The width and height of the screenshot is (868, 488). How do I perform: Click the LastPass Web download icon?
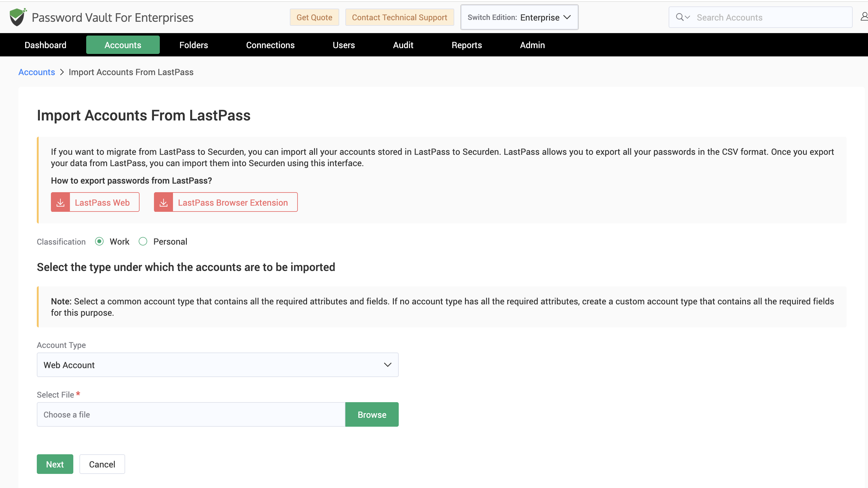[60, 202]
